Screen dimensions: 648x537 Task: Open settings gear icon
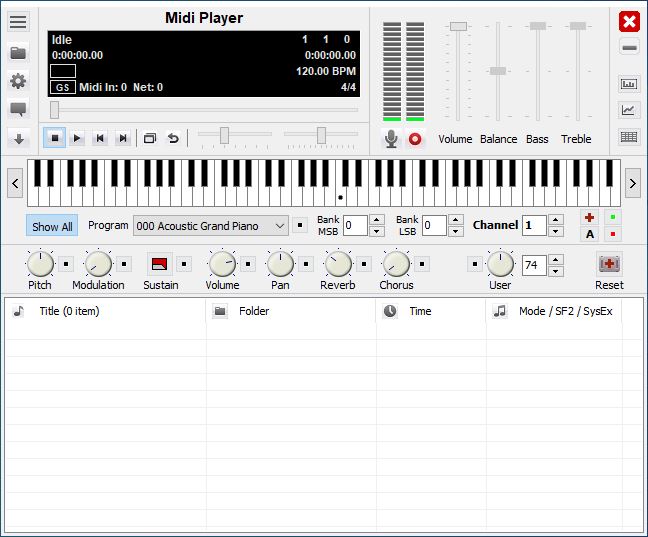[18, 81]
